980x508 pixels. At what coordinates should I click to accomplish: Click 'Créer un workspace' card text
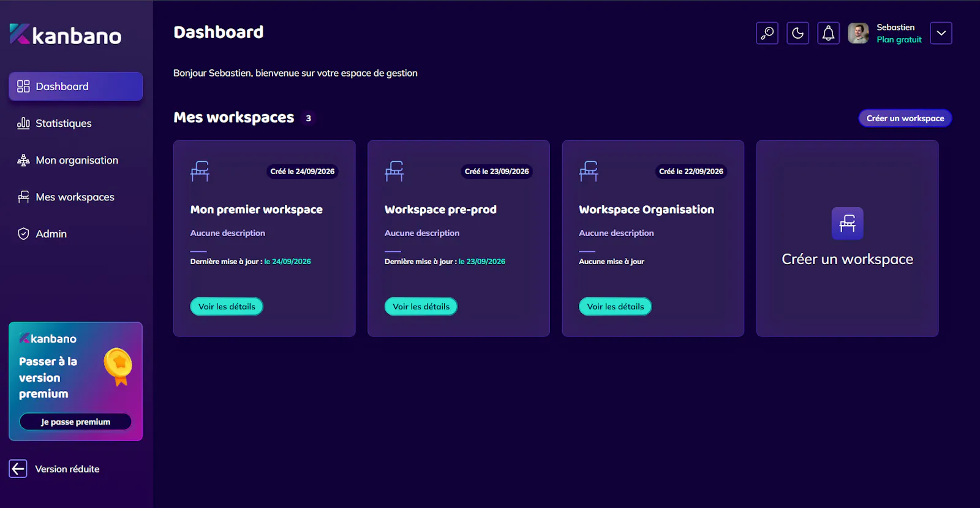848,259
